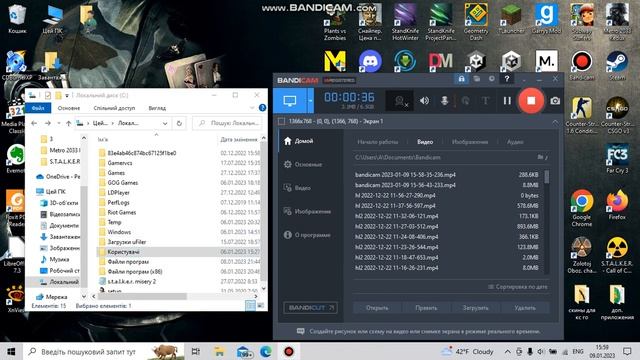Click the Править button in Bandicam
The height and width of the screenshot is (360, 640).
pyautogui.click(x=426, y=308)
